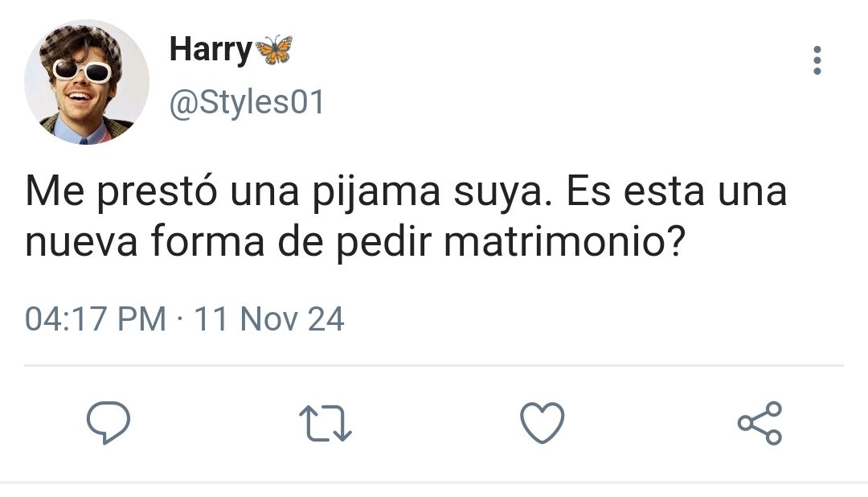
Task: Click the sentence 'Me prestó una pijama suya.'
Action: click(x=289, y=191)
